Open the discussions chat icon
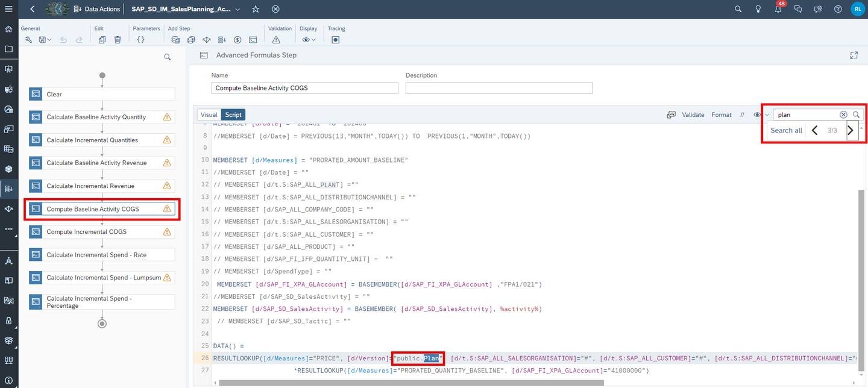Image resolution: width=868 pixels, height=388 pixels. point(798,9)
